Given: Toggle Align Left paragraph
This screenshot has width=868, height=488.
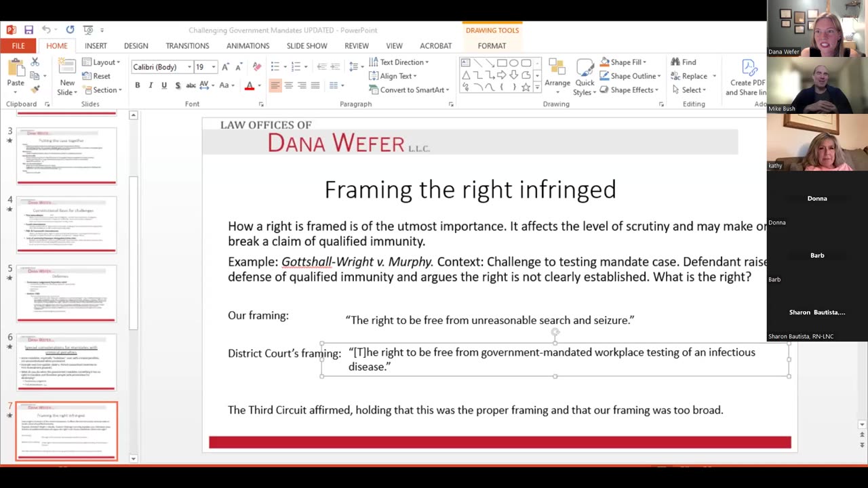Looking at the screenshot, I should tap(275, 85).
